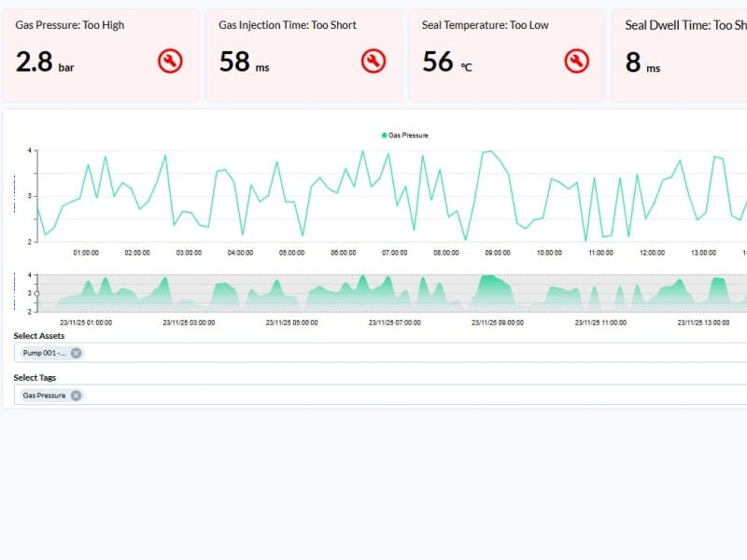Open the 'Gas Injection Time: Too Short' card title

click(x=288, y=25)
